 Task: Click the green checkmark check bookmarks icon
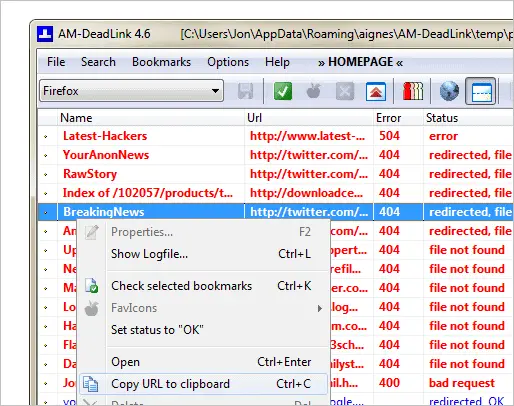(283, 91)
